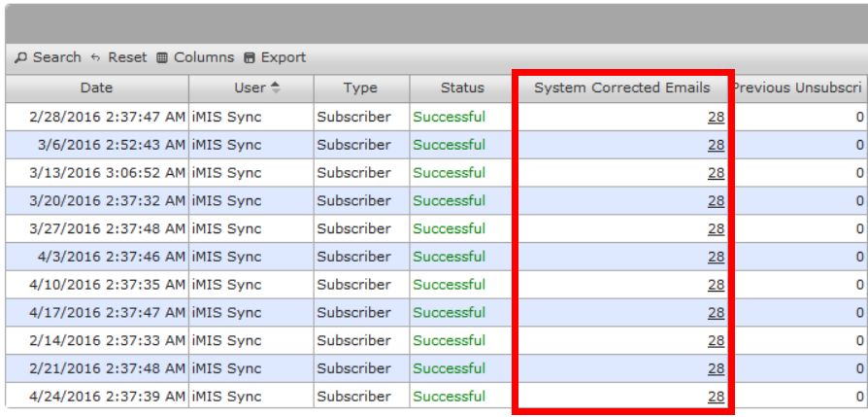Click Successful status in the 3/20/2016 row

(x=449, y=201)
